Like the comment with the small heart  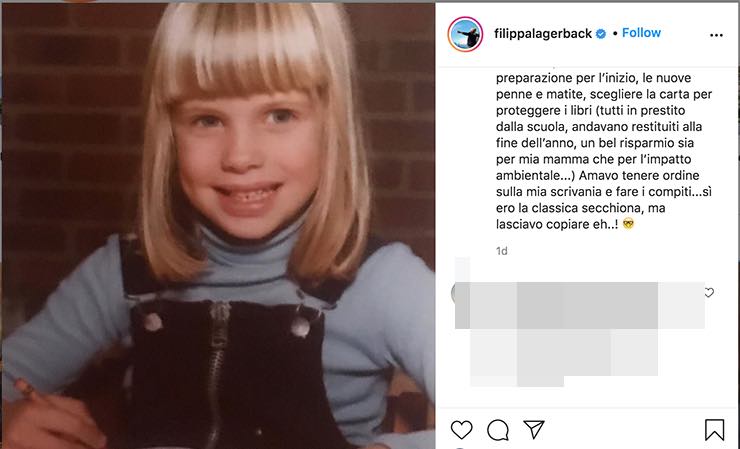click(x=709, y=293)
